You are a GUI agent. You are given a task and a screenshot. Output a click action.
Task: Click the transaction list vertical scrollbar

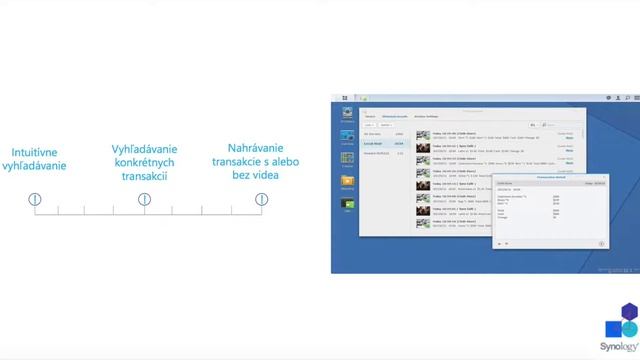(x=583, y=134)
